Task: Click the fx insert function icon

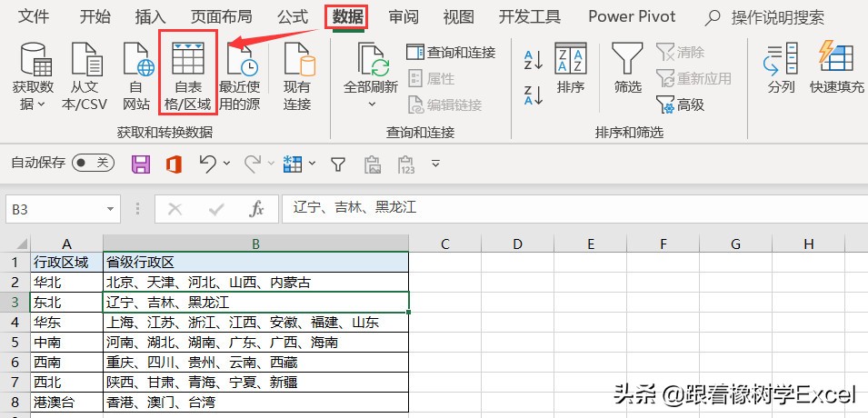Action: click(255, 209)
